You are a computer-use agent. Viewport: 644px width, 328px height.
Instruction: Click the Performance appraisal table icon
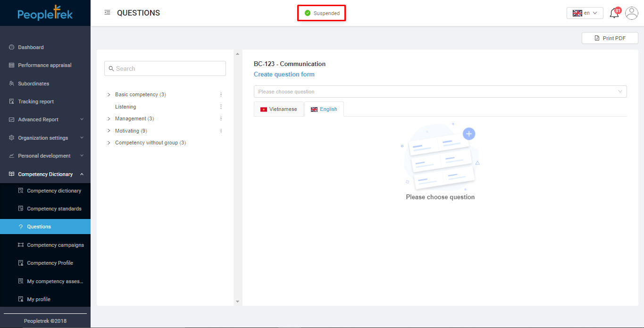[12, 65]
